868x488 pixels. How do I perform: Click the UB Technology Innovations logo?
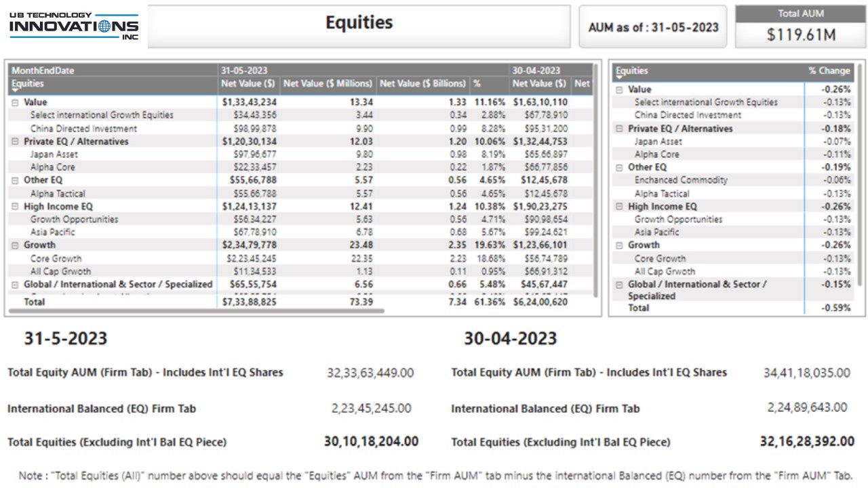(x=73, y=26)
